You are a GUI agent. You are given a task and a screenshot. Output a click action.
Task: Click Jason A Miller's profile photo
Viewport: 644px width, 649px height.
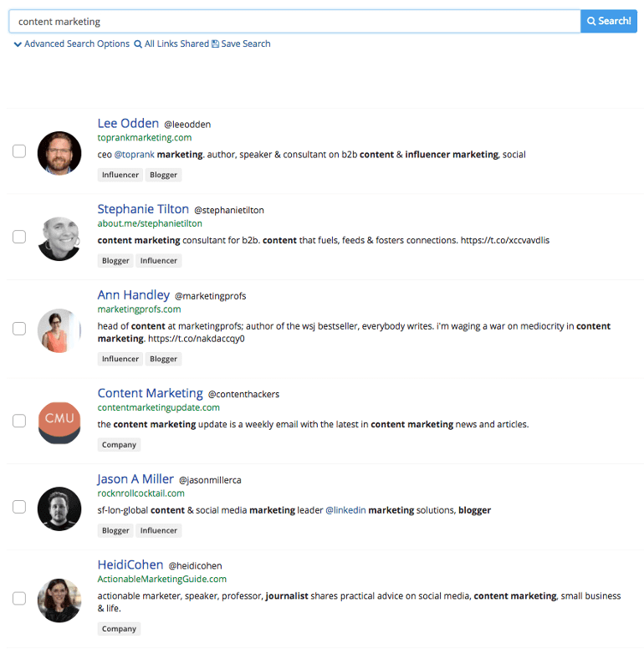59,508
